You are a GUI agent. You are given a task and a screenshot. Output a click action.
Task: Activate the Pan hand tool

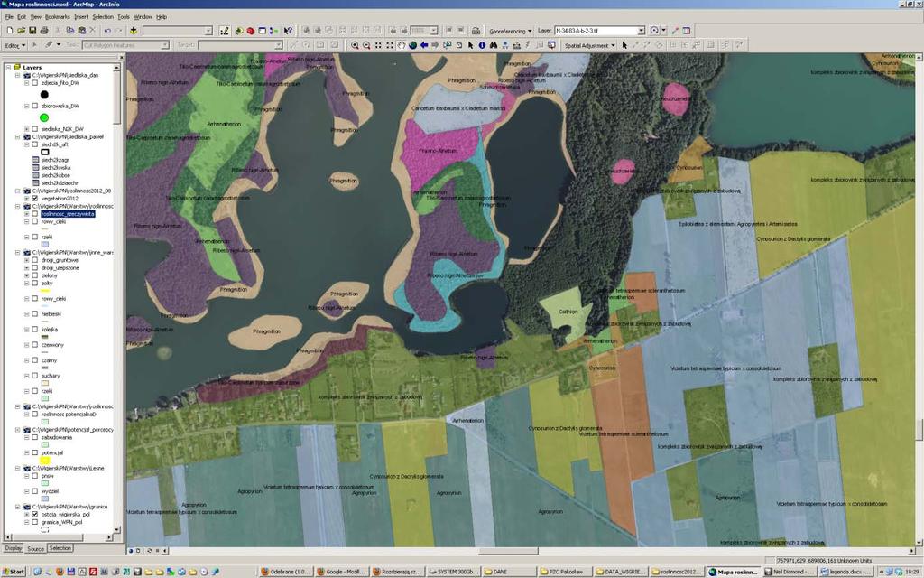pos(402,45)
